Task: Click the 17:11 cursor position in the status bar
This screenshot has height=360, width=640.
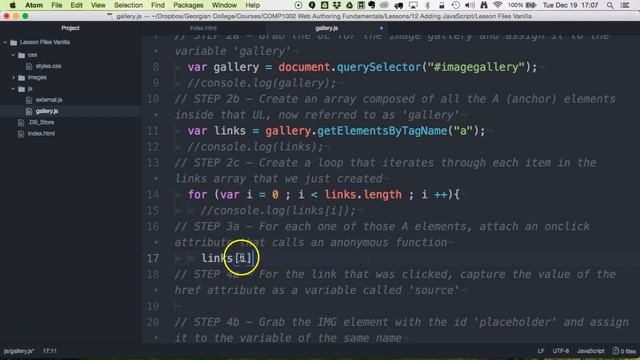Action: pos(50,351)
